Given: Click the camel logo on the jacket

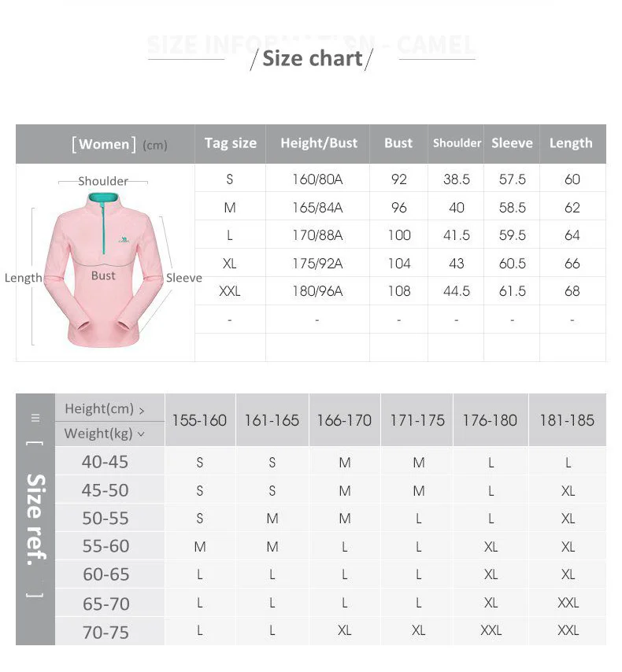Looking at the screenshot, I should click(x=124, y=239).
